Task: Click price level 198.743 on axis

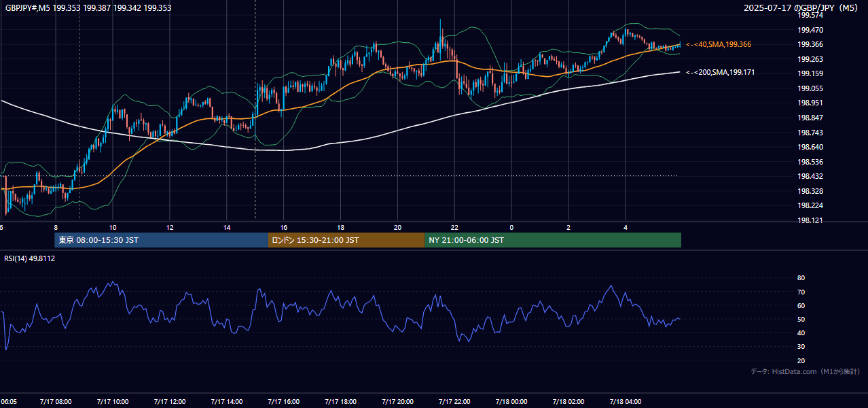Action: tap(810, 133)
